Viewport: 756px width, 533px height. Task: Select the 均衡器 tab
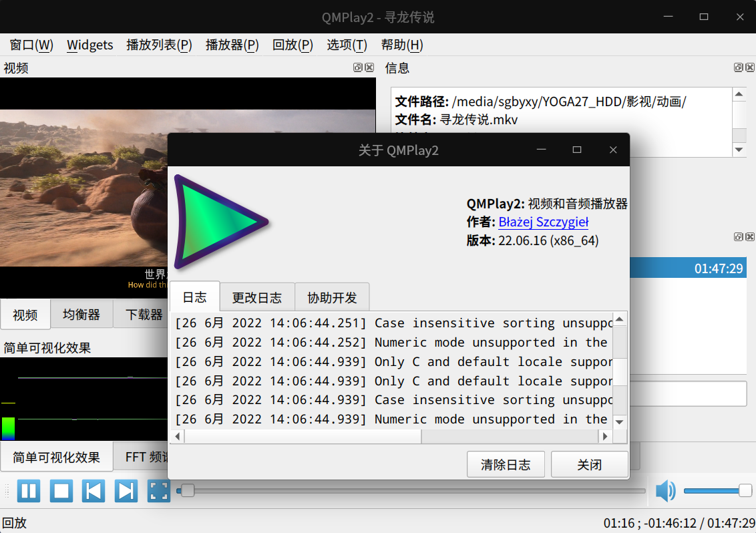point(81,315)
